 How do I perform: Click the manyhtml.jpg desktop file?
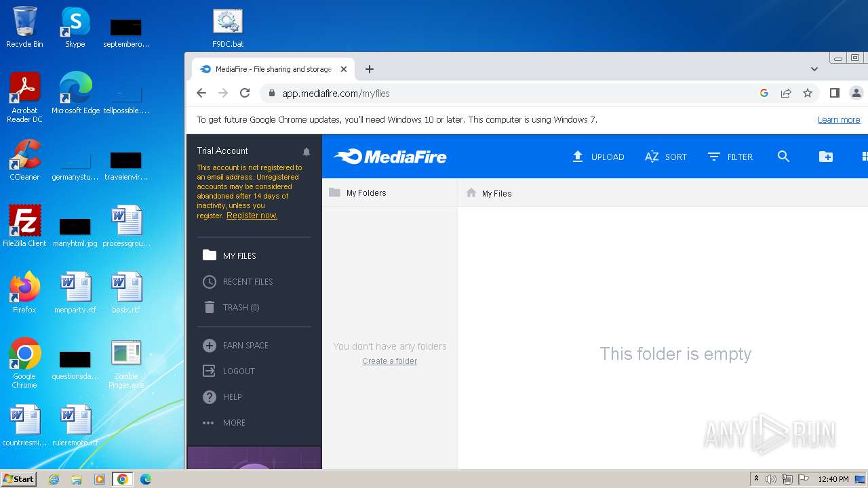tap(75, 232)
